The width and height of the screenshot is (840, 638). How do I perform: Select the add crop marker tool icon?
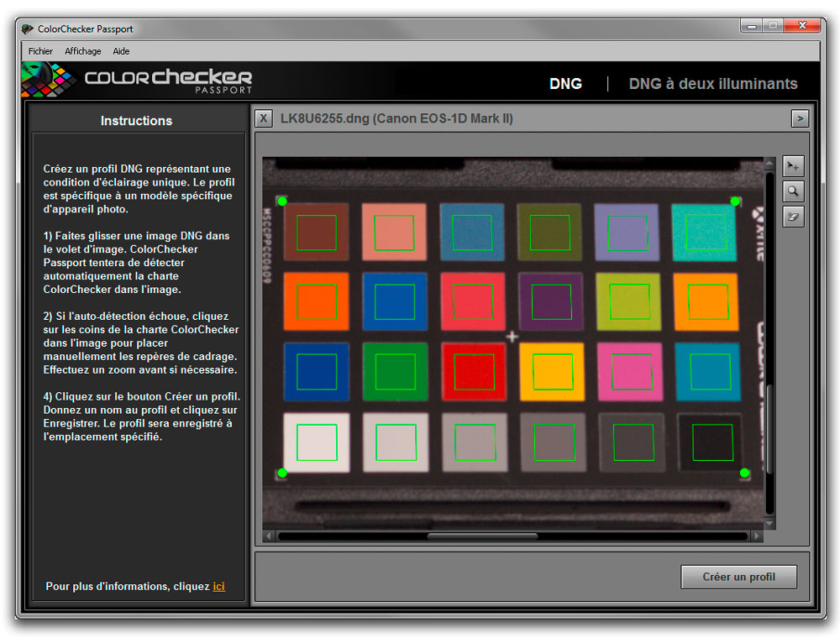pyautogui.click(x=793, y=166)
